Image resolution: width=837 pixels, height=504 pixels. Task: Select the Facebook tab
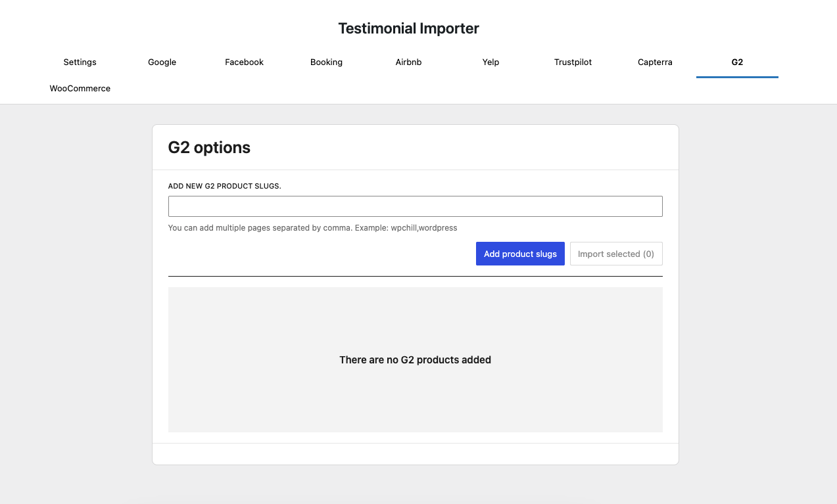coord(245,62)
